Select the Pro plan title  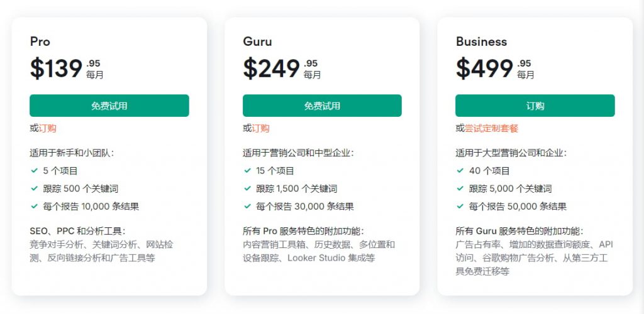coord(40,42)
